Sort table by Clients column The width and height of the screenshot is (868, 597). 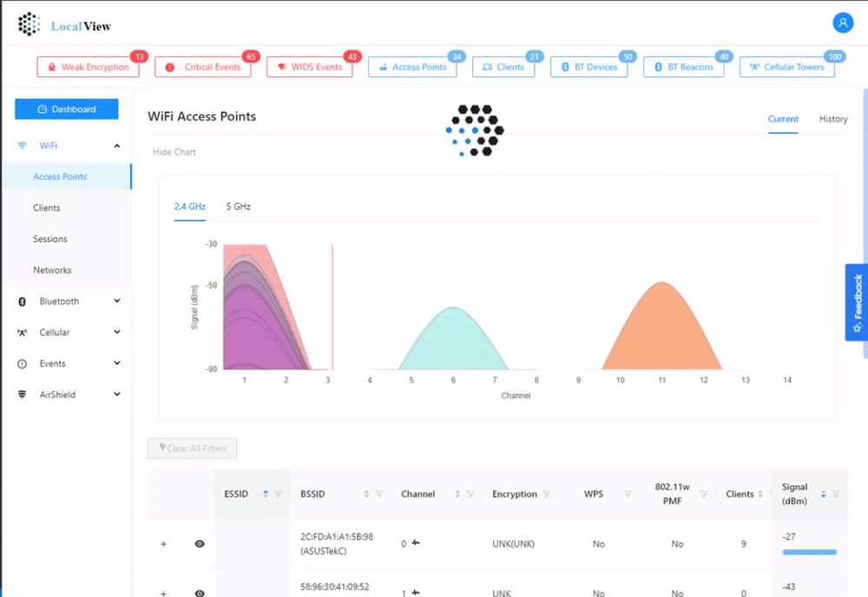760,494
